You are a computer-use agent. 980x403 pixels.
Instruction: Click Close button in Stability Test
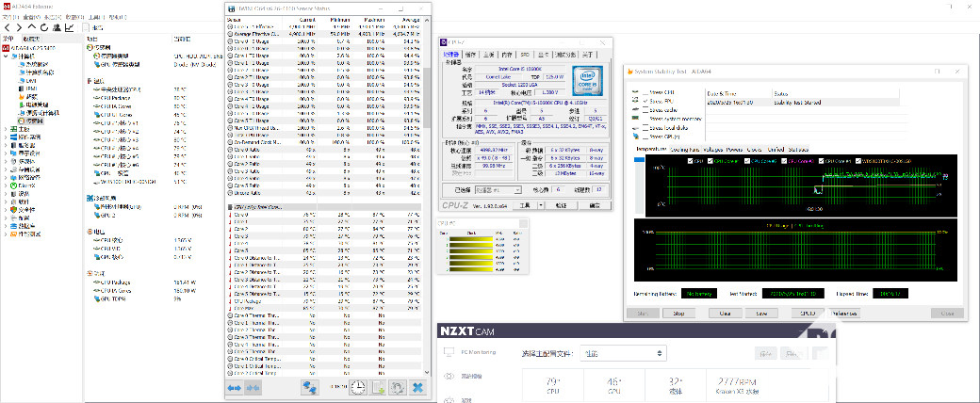tap(947, 313)
